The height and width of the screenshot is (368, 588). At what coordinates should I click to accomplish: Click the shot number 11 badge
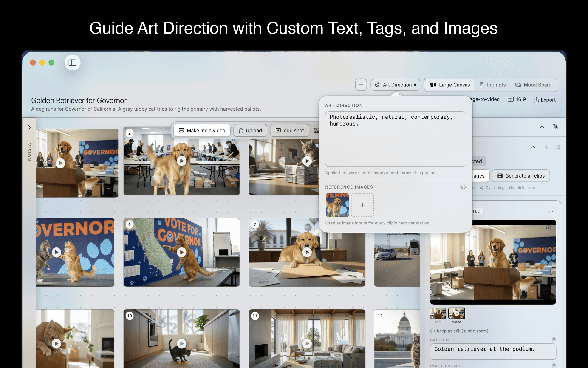pos(255,316)
